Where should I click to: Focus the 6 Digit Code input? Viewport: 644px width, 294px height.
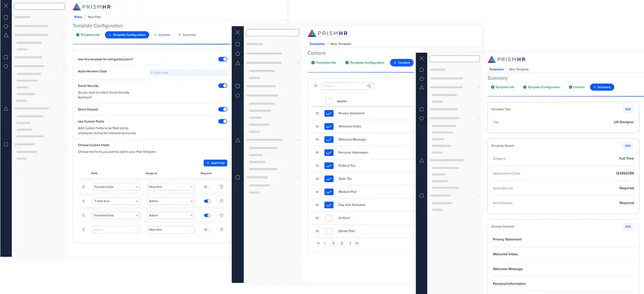[187, 73]
